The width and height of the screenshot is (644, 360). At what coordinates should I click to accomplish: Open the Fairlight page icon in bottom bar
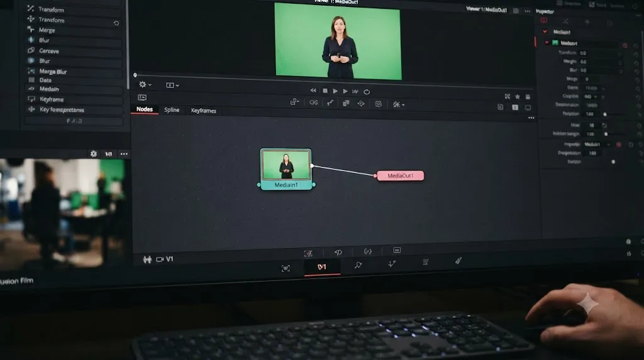point(392,264)
